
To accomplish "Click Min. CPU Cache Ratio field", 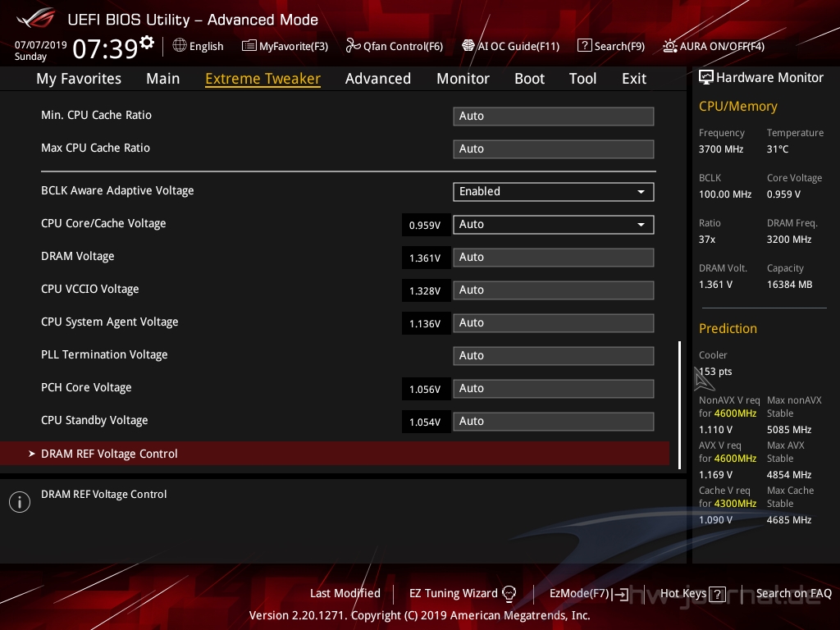I will coord(554,116).
